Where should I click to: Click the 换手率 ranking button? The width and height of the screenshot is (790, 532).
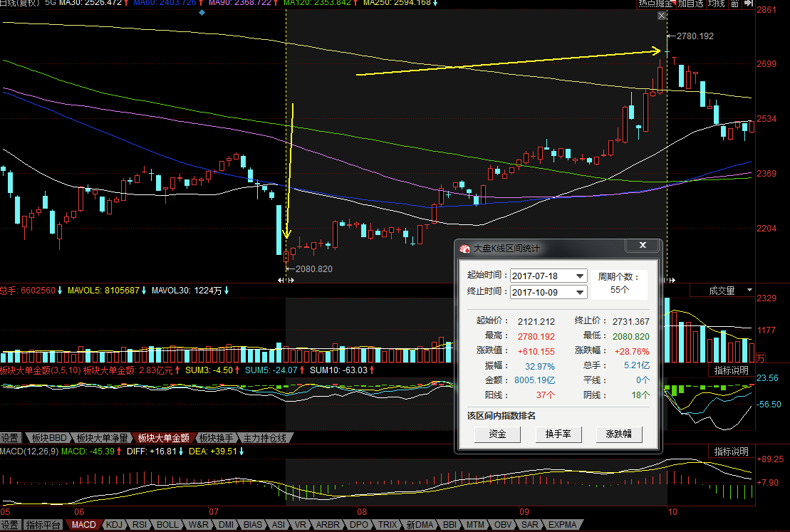point(558,434)
